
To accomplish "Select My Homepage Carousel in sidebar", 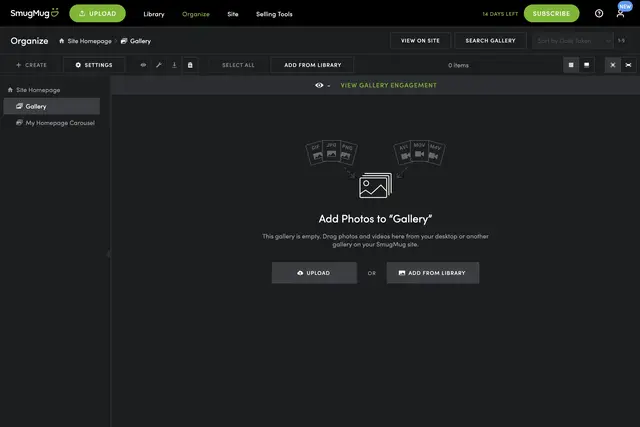I will 55,123.
